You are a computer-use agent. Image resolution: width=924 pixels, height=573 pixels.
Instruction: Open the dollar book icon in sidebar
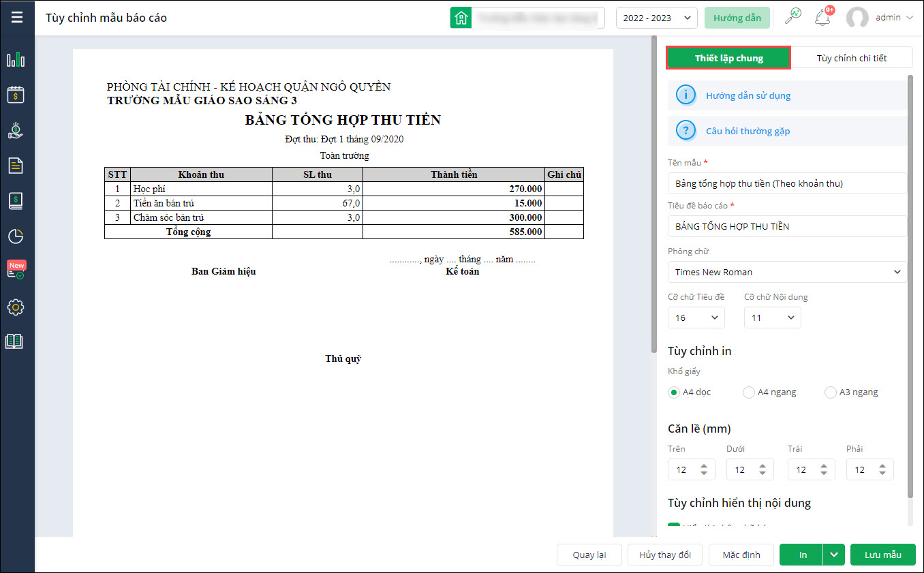[16, 201]
